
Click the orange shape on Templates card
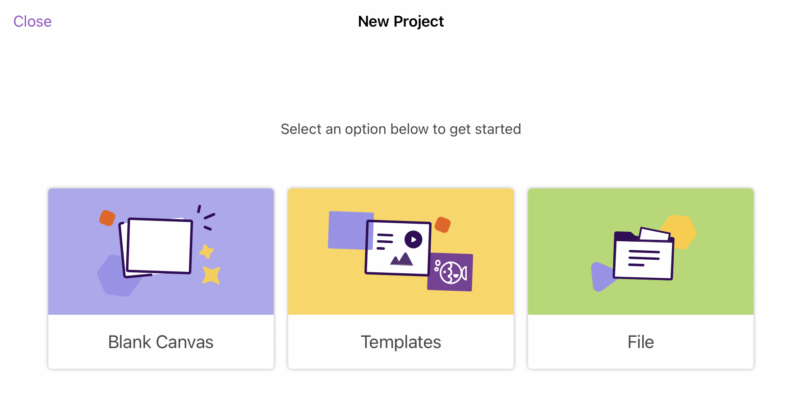click(x=443, y=224)
